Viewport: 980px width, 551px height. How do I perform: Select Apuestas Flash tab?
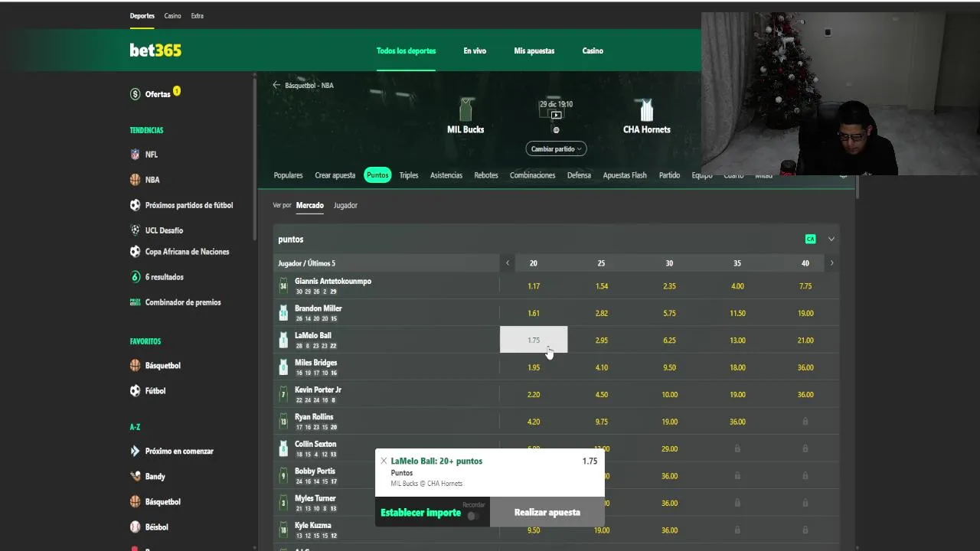(625, 175)
